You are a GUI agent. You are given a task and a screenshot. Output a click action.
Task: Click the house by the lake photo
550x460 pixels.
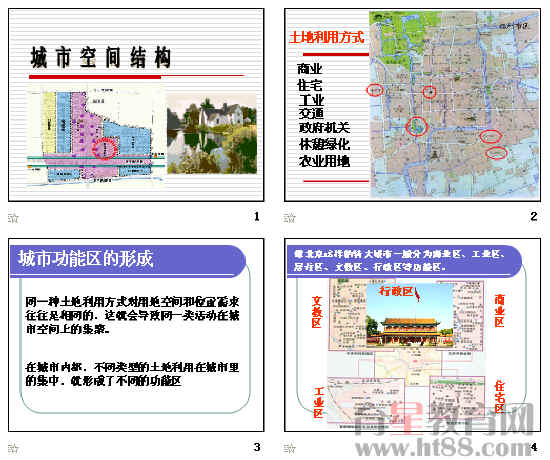pos(212,133)
